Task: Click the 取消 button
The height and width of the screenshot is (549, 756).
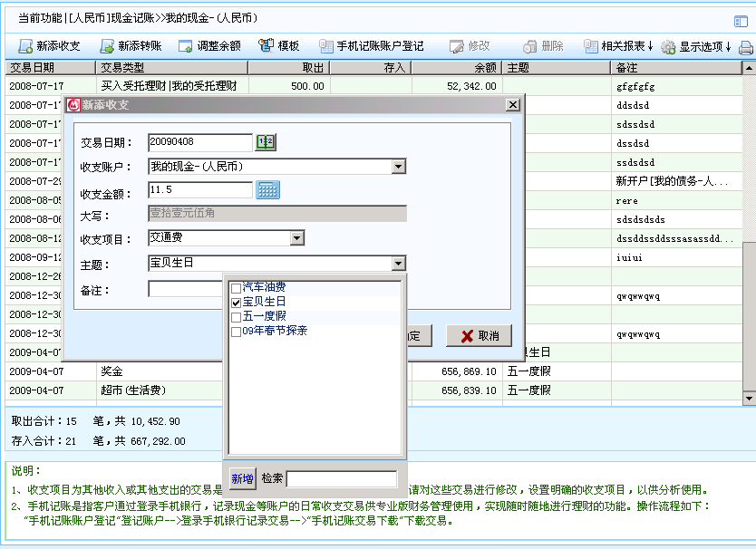Action: [479, 336]
